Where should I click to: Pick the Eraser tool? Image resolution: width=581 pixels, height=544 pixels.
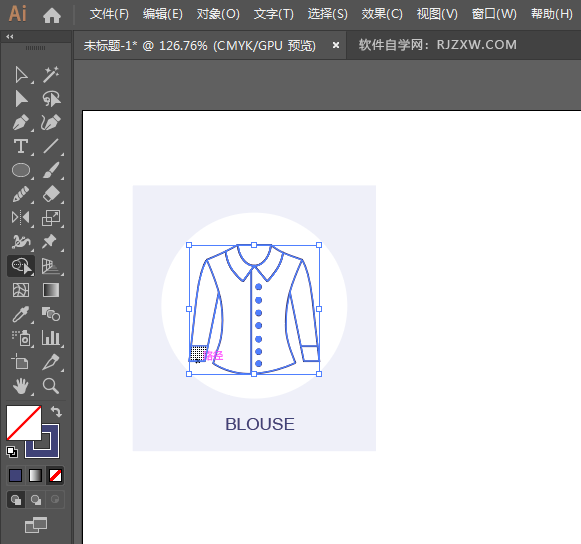51,194
